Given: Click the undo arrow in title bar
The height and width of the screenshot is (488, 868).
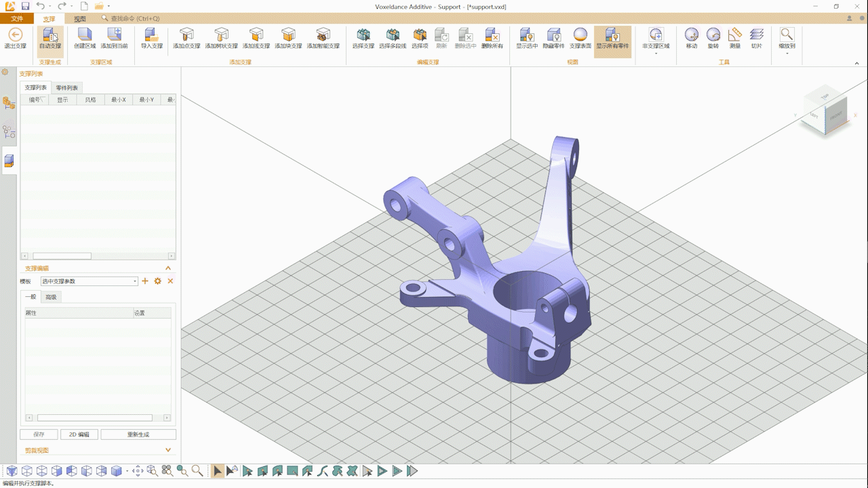Looking at the screenshot, I should coord(40,6).
